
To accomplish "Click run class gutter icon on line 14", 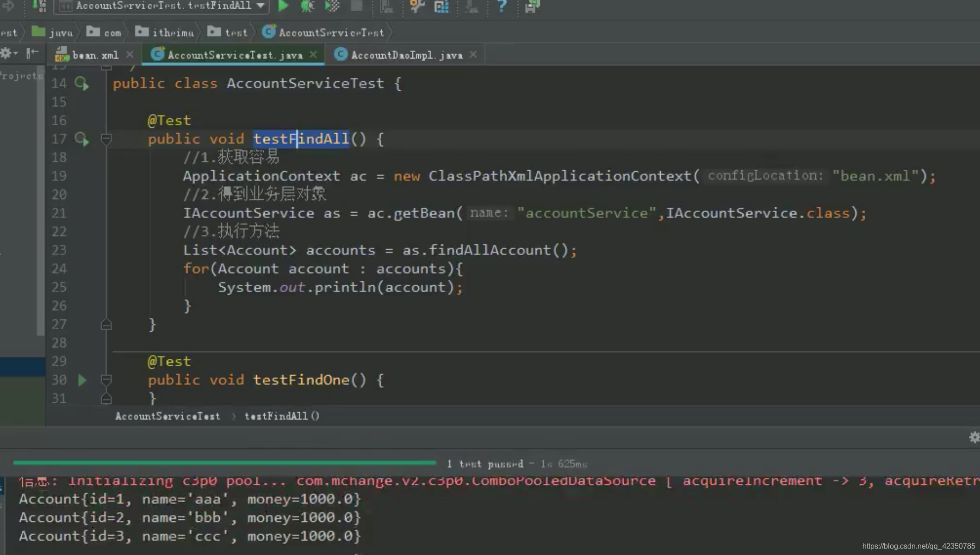I will [x=82, y=84].
